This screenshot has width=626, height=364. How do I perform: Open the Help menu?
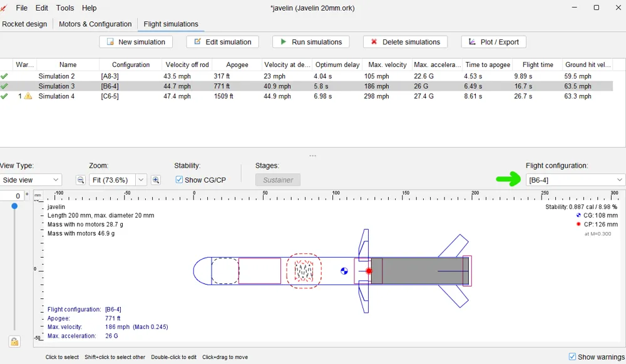pos(89,8)
